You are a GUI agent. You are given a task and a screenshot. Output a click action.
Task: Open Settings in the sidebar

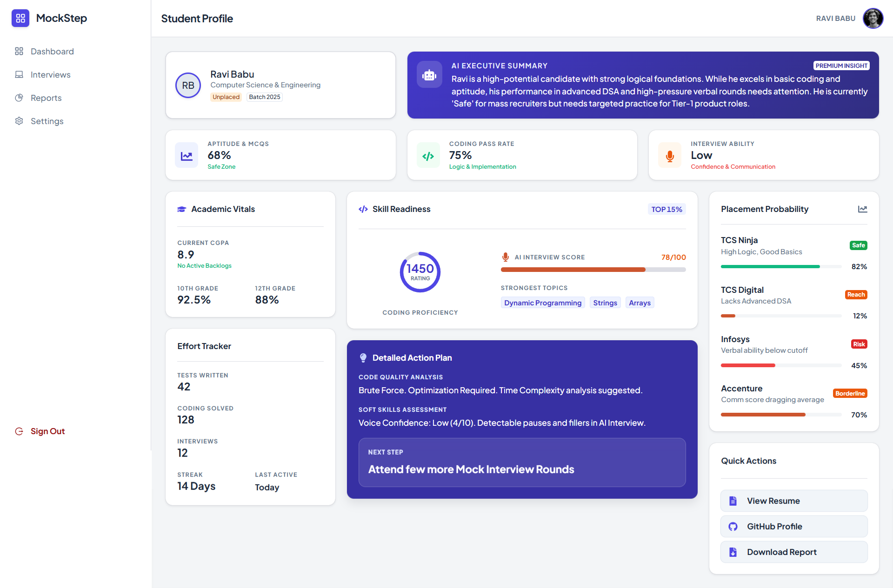[x=47, y=121]
